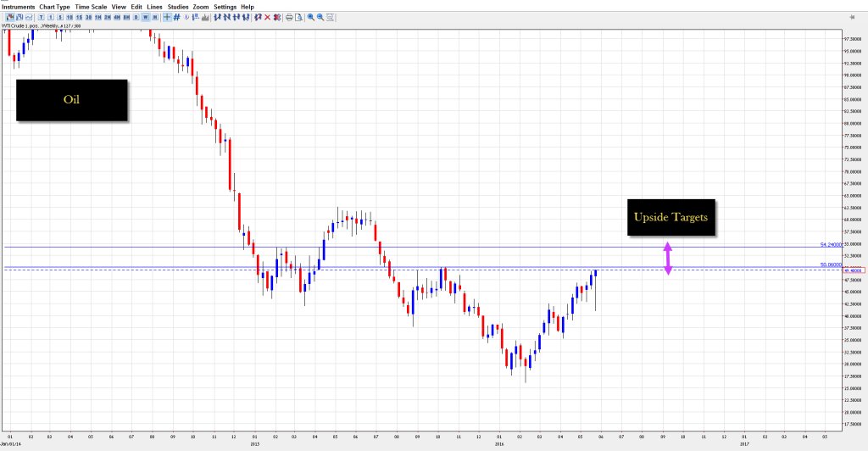
Task: Select the daily (D) timeframe button
Action: pos(136,17)
